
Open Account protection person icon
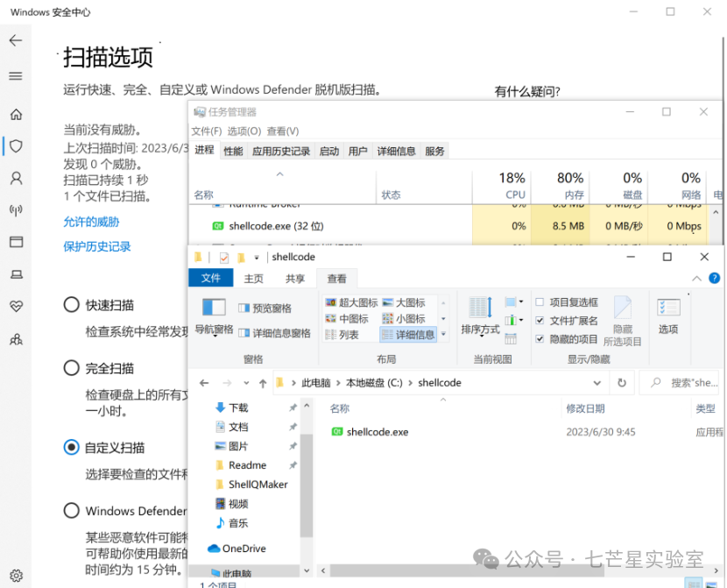pos(17,178)
